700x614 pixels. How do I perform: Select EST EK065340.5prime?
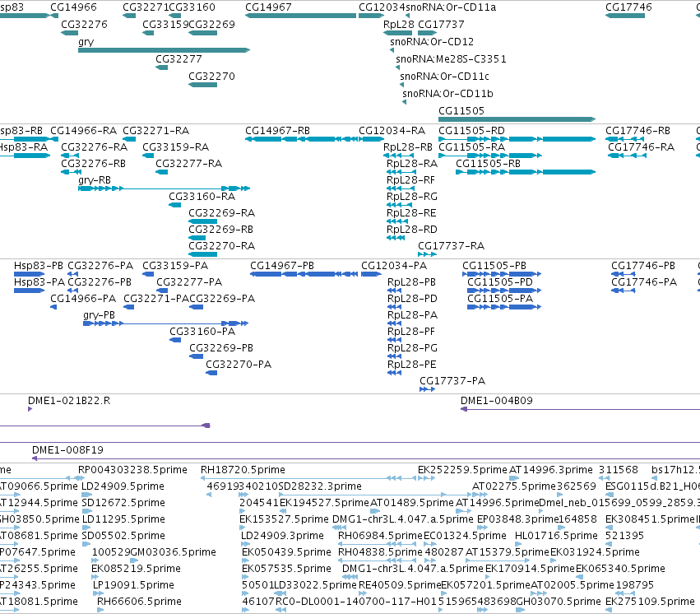[620, 569]
